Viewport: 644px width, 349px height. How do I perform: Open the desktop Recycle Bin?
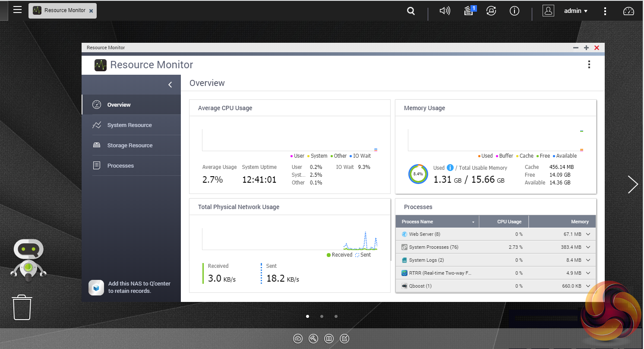(22, 307)
